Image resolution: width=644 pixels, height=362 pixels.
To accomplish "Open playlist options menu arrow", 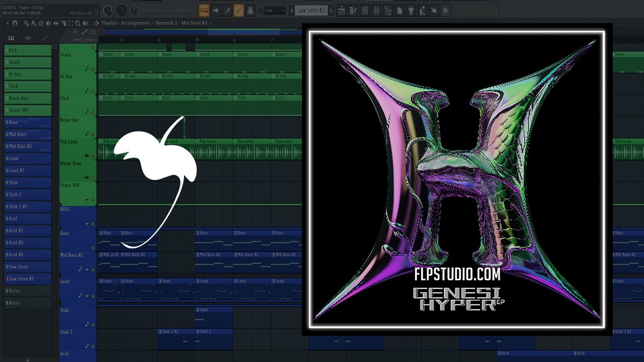I will (x=7, y=23).
